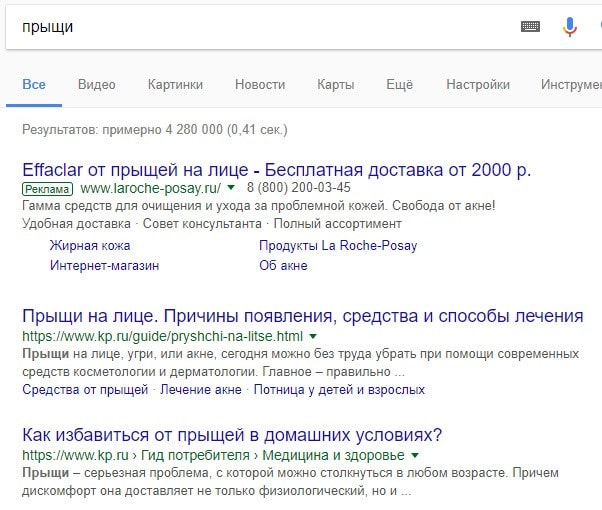The width and height of the screenshot is (602, 510).
Task: Open Продукты La Roche-Posay sitelink
Action: point(338,245)
